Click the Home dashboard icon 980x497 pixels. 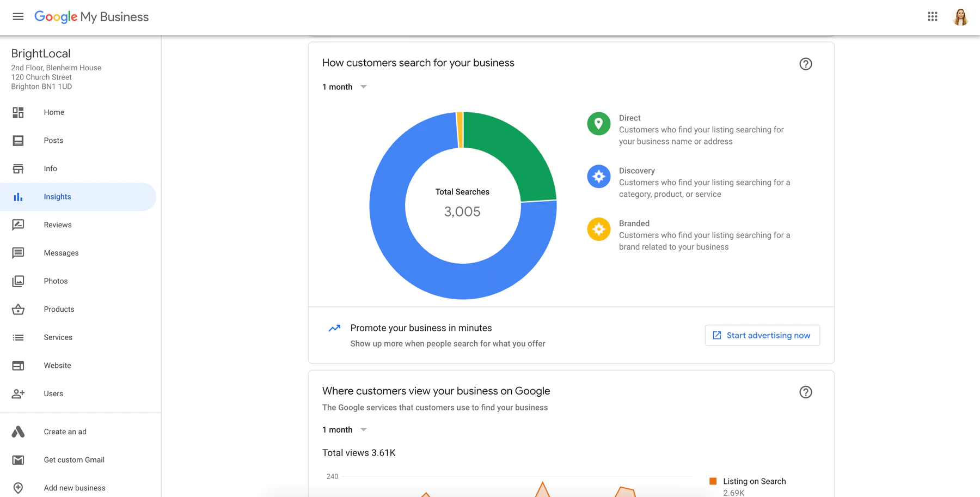(x=18, y=112)
